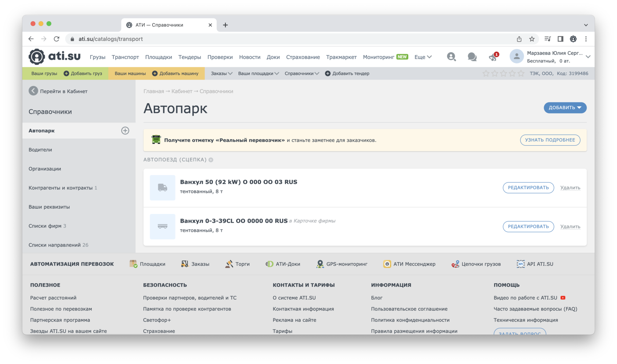The image size is (617, 364).
Task: Open Тендеры in top navigation
Action: (190, 57)
